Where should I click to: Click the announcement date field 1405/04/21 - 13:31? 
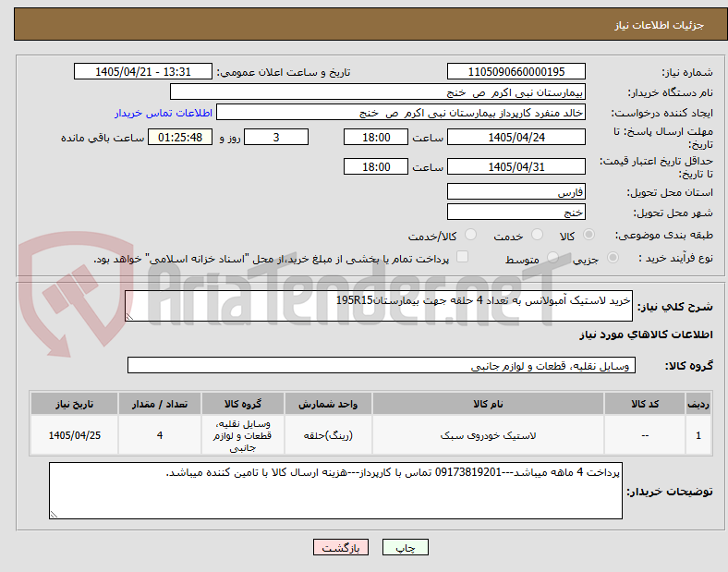coord(143,71)
